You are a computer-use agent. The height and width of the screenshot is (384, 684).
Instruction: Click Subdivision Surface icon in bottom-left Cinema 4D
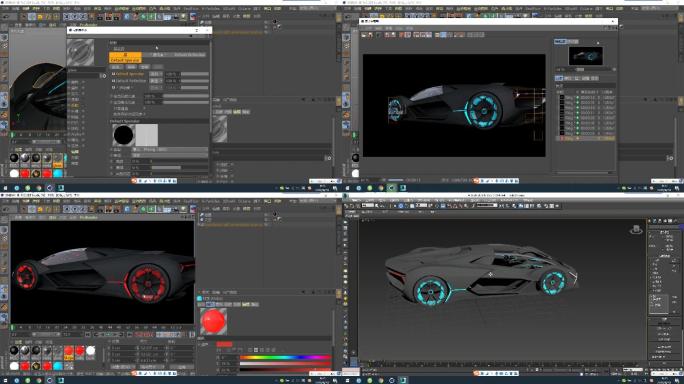pos(143,209)
